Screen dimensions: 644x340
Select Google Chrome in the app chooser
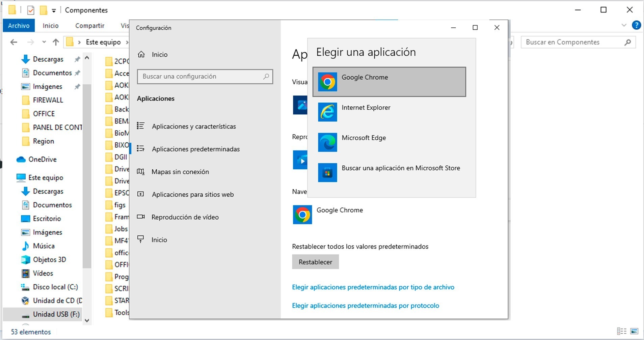pos(389,82)
